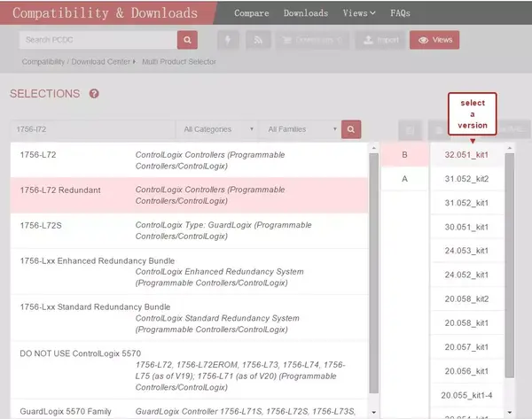This screenshot has height=419, width=532.
Task: Click the Compatibility & Downloads title
Action: click(106, 13)
